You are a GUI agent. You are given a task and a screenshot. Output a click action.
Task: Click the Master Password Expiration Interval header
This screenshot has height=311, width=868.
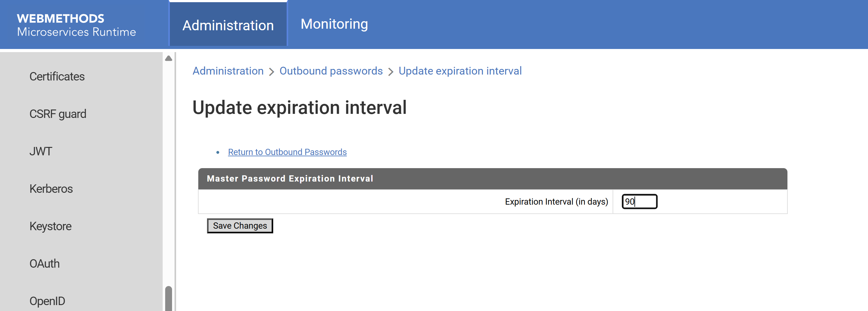tap(290, 178)
